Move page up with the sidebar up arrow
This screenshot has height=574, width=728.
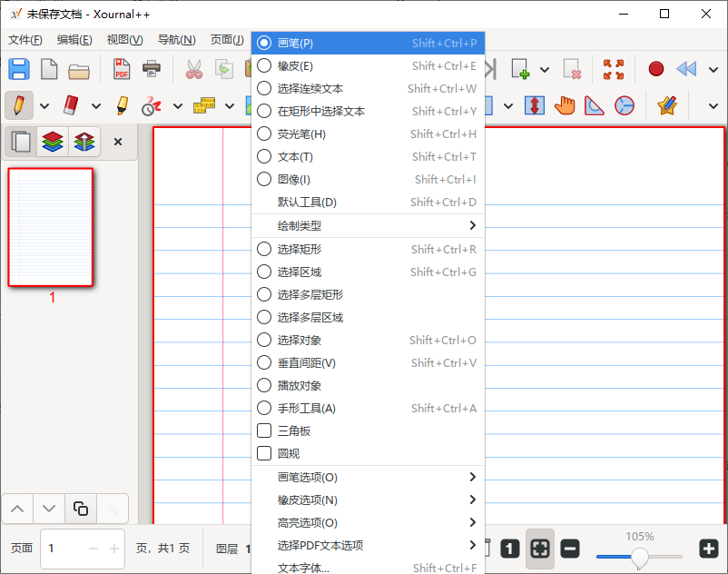tap(17, 509)
